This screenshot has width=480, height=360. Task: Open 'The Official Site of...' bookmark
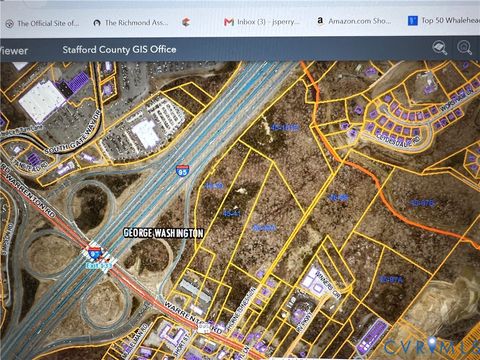click(x=43, y=23)
